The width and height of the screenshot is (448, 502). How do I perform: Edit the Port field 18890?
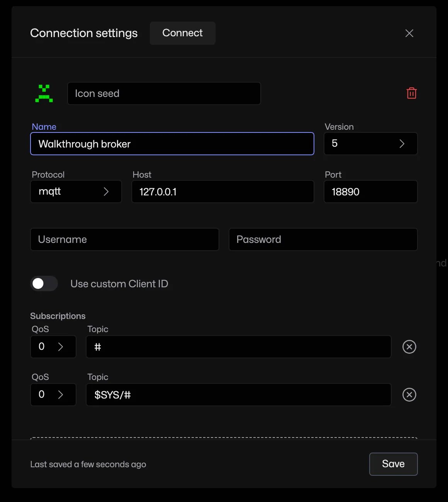click(371, 192)
